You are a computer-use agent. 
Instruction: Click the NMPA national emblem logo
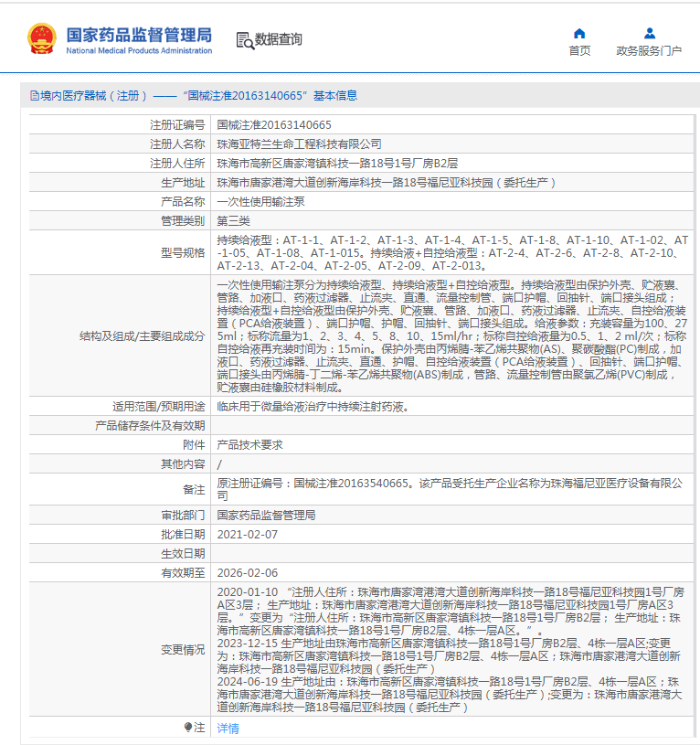pyautogui.click(x=42, y=38)
